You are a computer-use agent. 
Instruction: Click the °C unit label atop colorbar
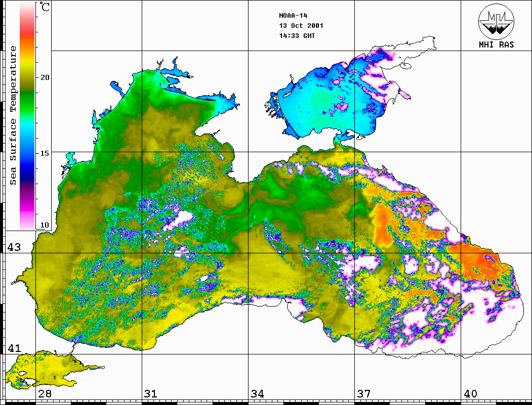coord(44,7)
